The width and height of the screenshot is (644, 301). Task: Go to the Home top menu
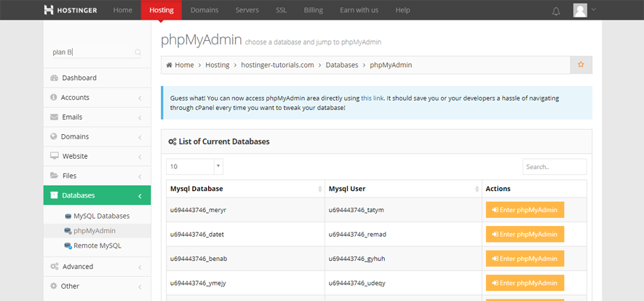click(x=123, y=10)
